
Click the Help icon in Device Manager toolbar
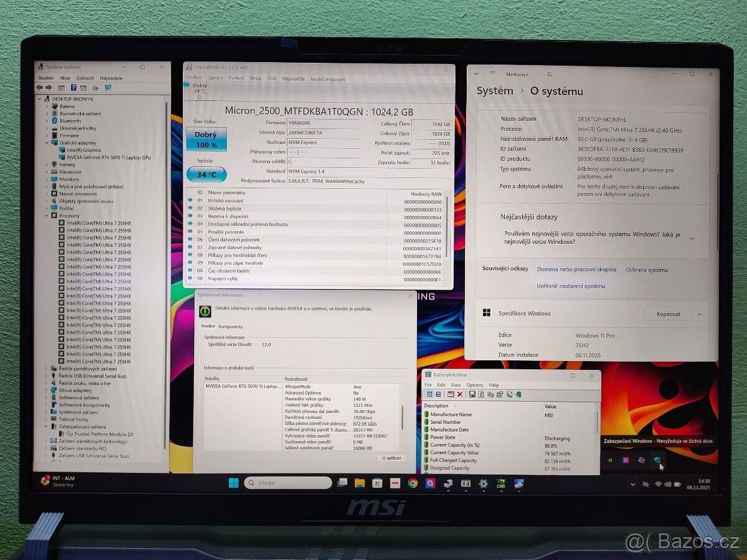(x=74, y=88)
